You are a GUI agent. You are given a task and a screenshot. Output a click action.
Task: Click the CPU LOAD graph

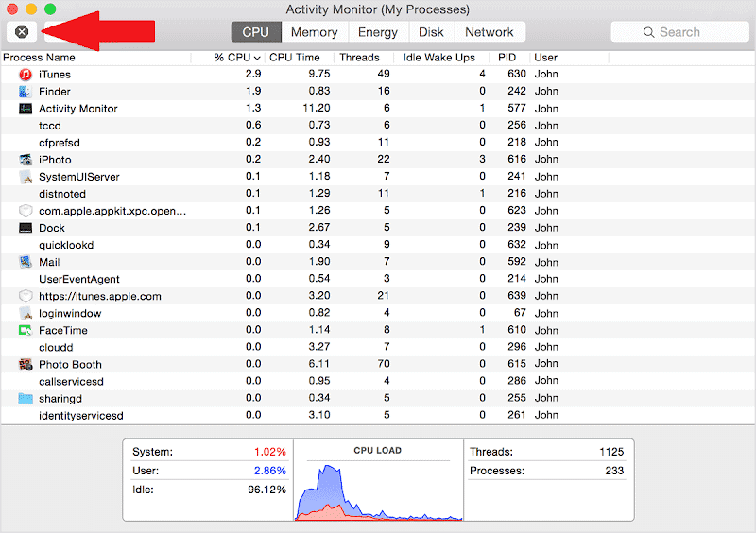click(379, 490)
